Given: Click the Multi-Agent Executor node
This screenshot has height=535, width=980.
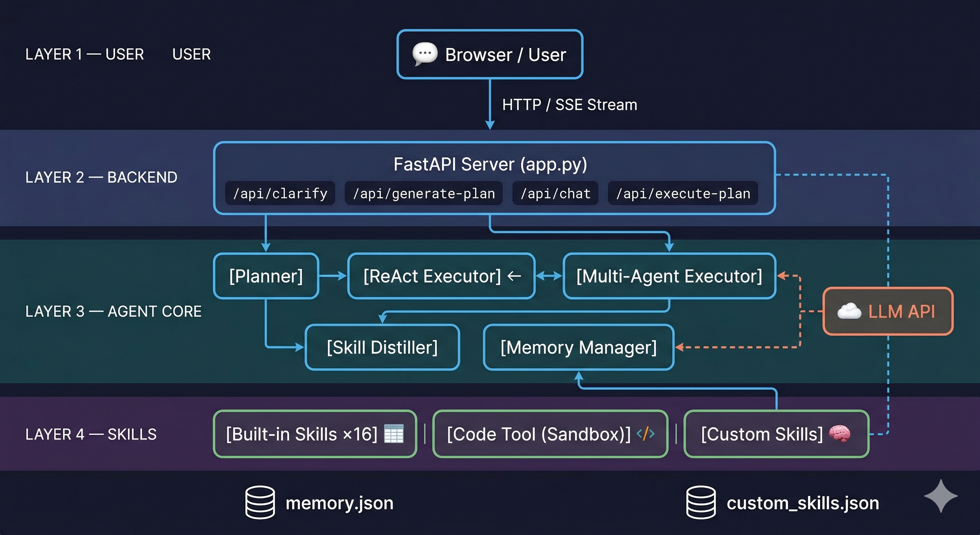Looking at the screenshot, I should (x=670, y=276).
